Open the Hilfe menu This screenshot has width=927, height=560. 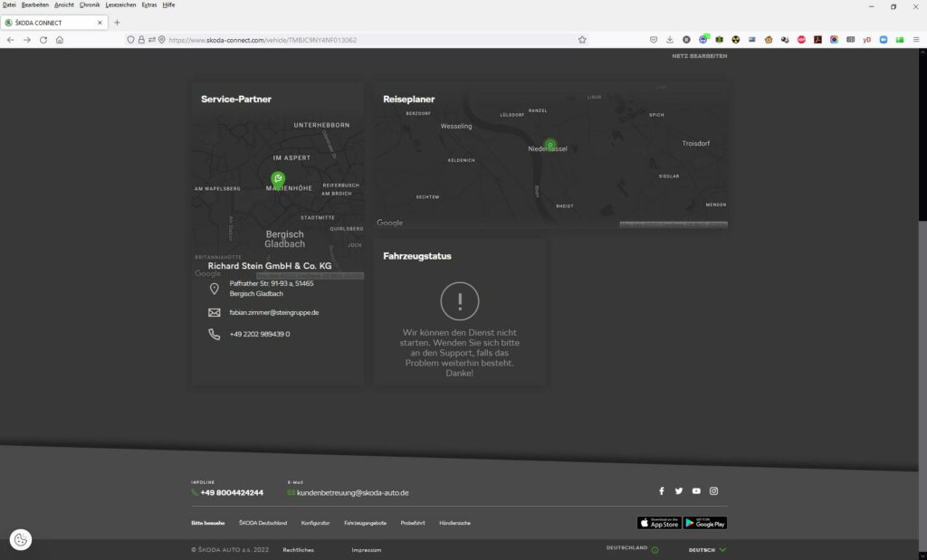(x=168, y=5)
